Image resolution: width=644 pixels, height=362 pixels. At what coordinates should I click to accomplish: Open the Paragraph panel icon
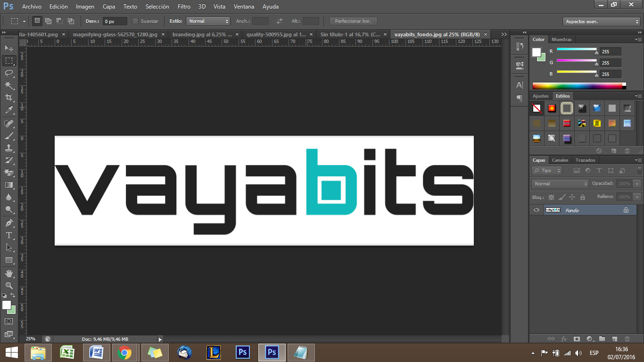tap(520, 98)
